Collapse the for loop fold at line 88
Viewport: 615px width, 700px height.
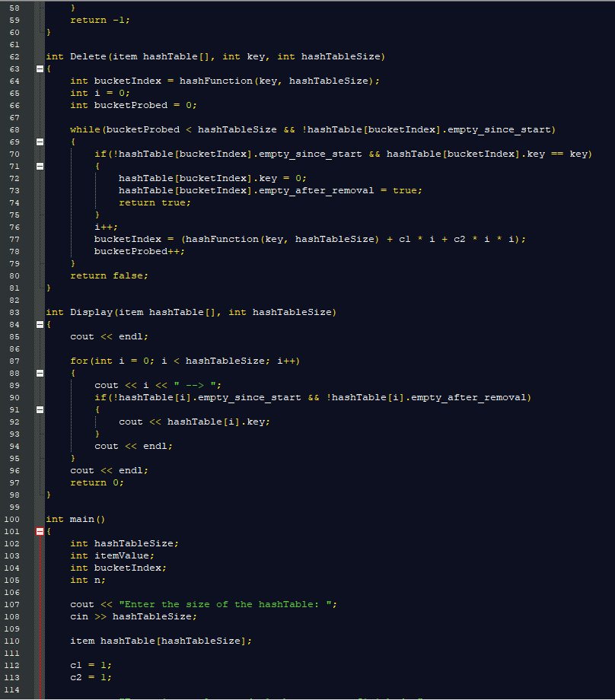click(x=40, y=374)
